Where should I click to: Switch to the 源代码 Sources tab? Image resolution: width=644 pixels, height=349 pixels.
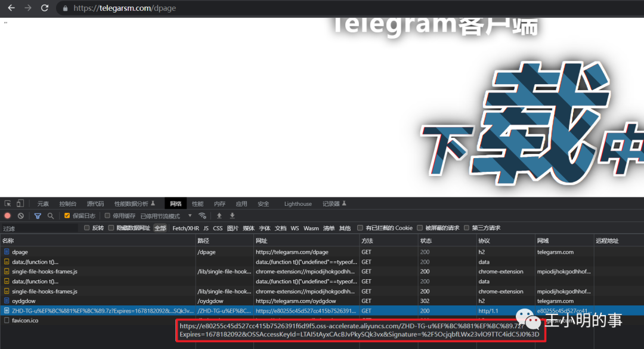pos(95,204)
